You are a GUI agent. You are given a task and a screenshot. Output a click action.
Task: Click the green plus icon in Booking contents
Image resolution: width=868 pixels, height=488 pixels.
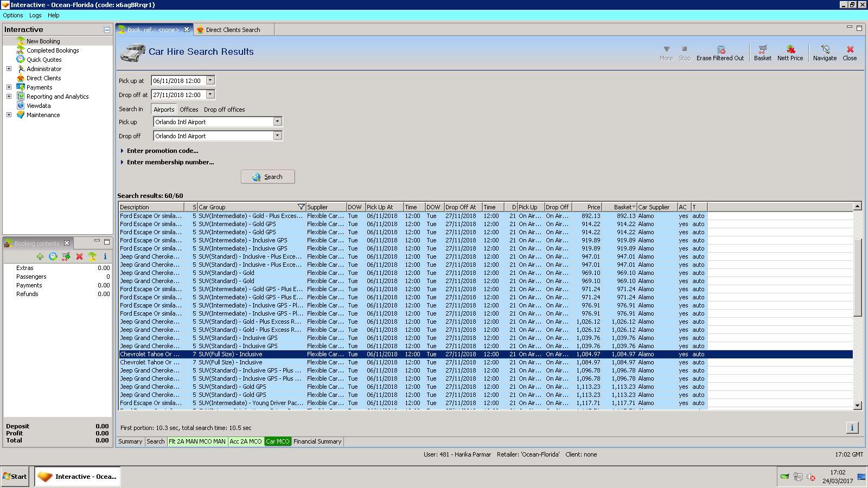coord(40,256)
